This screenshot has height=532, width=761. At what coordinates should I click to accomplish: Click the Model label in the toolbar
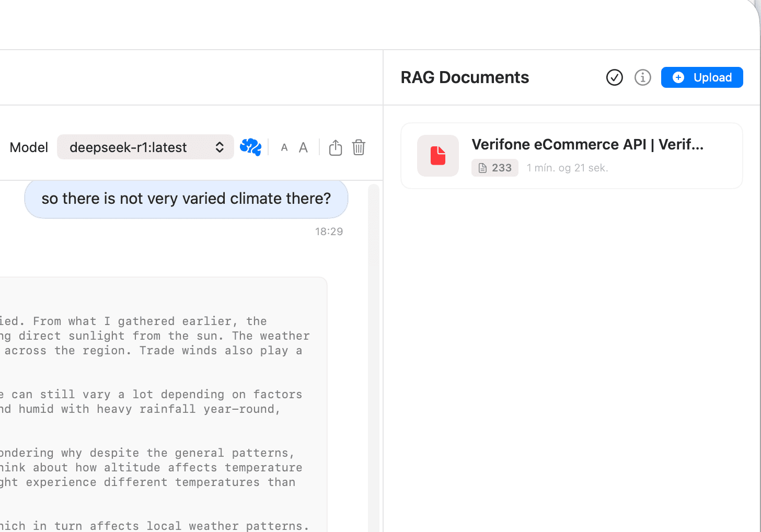(x=28, y=147)
